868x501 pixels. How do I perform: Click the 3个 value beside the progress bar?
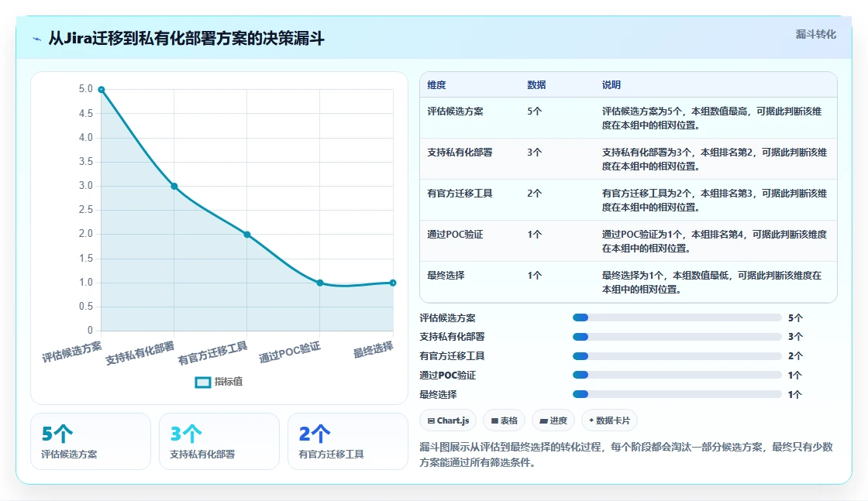(x=795, y=337)
